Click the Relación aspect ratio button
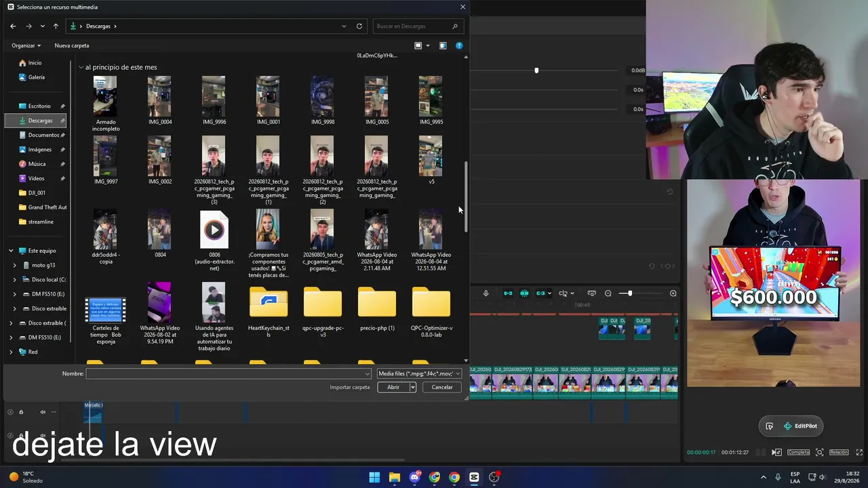This screenshot has height=488, width=868. point(839,452)
